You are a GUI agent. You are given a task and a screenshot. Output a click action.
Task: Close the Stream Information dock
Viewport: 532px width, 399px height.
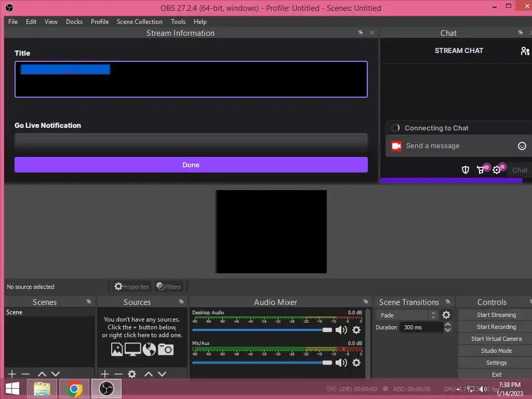coord(372,33)
